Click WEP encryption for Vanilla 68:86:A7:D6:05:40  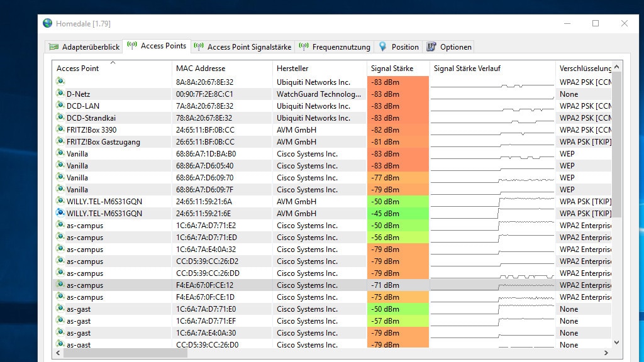[567, 166]
